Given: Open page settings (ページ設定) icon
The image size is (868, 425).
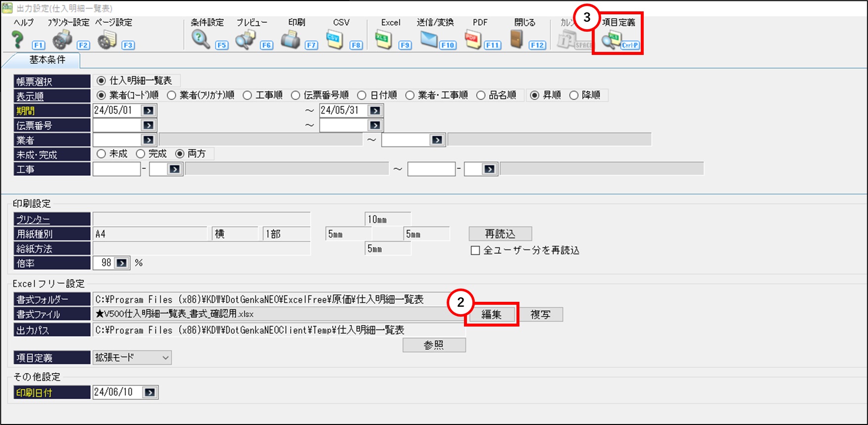Looking at the screenshot, I should [x=107, y=40].
